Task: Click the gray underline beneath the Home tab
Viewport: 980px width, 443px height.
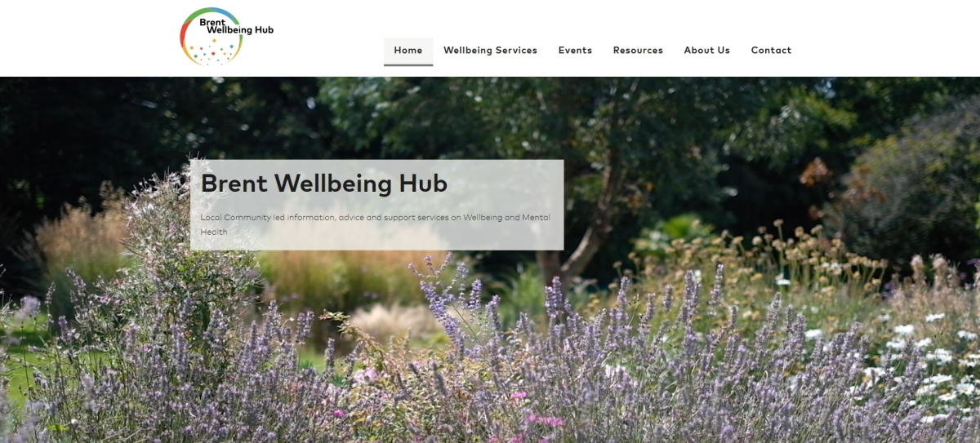Action: (x=408, y=64)
